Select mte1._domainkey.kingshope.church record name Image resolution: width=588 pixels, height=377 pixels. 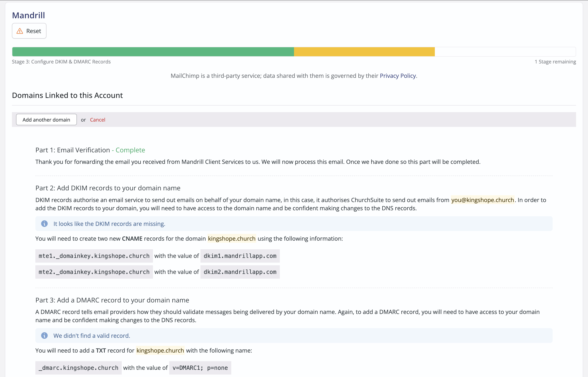point(94,256)
